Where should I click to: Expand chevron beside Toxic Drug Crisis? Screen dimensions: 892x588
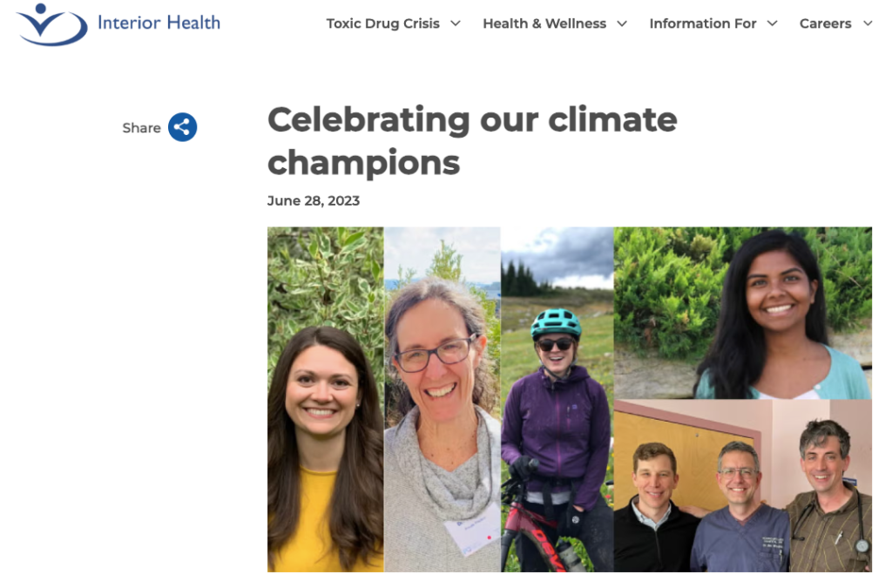456,24
